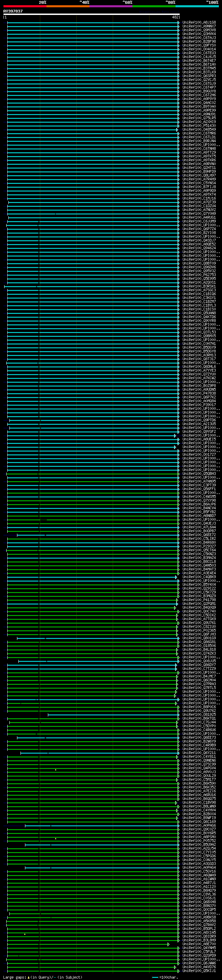Select the UniRef100_Q2GPD9 label
The image size is (222, 980).
point(199,956)
